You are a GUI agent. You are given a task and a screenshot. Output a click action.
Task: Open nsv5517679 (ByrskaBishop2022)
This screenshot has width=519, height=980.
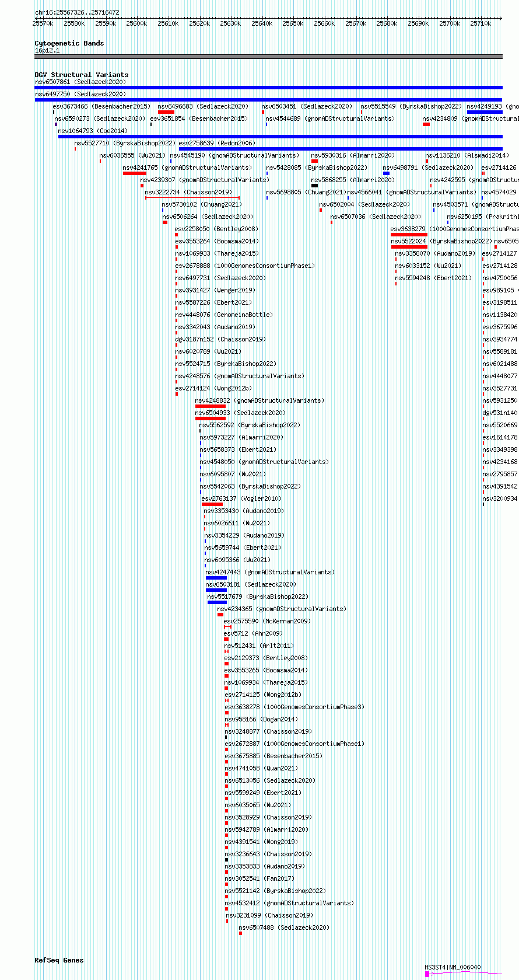(x=258, y=597)
